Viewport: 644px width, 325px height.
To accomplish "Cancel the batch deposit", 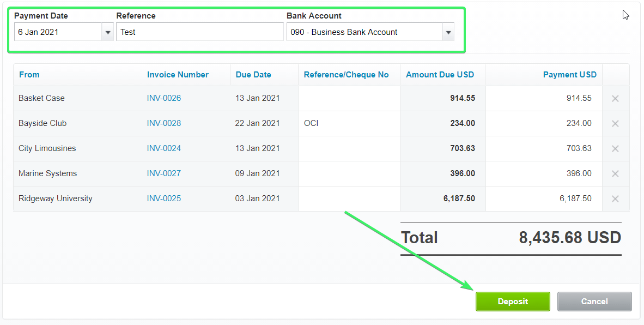I will pos(594,301).
